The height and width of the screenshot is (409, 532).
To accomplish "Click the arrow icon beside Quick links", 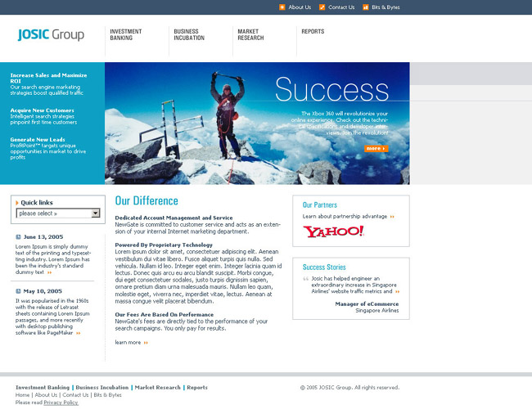I will pos(17,202).
